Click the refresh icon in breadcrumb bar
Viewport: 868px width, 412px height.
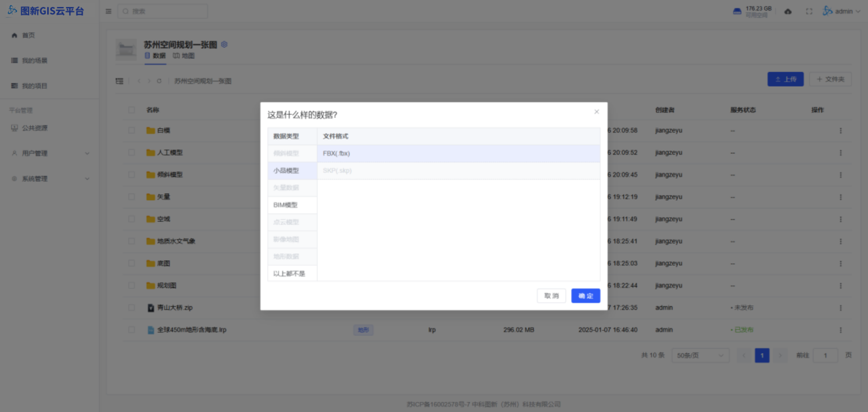pos(159,81)
